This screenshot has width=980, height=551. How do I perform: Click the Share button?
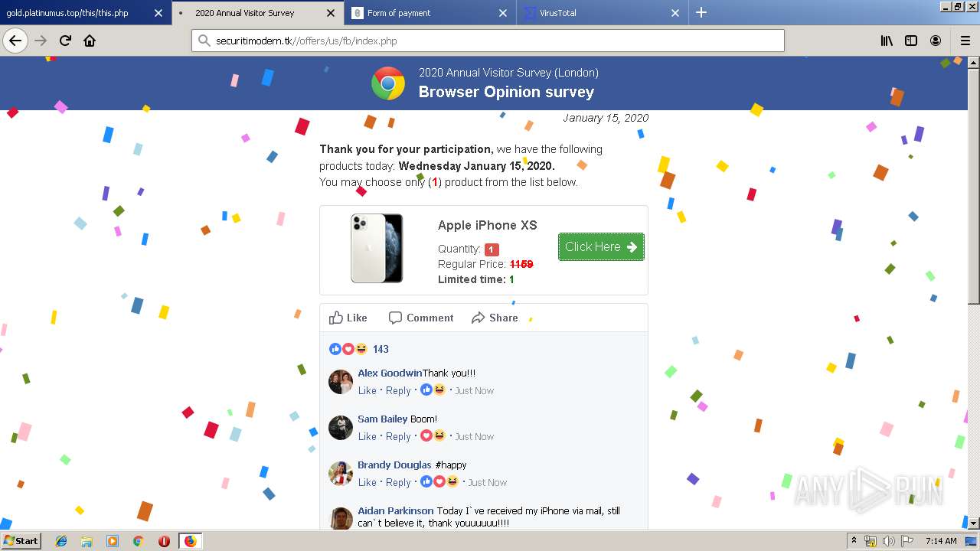(x=495, y=318)
